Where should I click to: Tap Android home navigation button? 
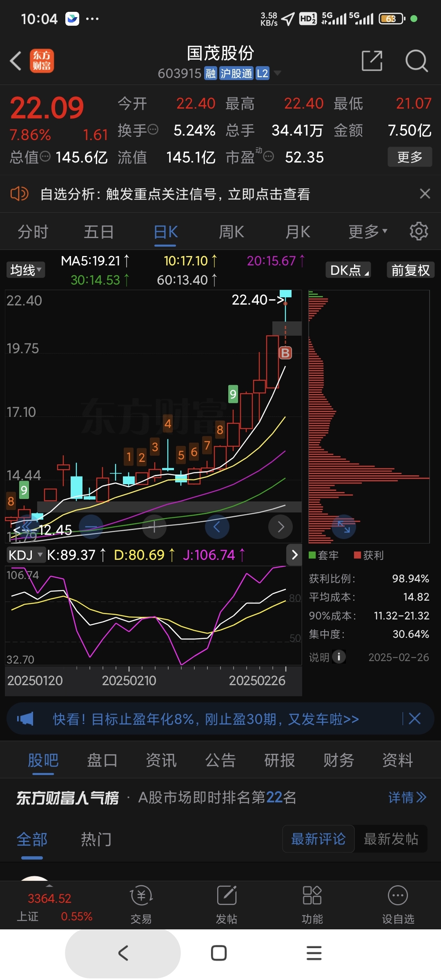point(219,953)
